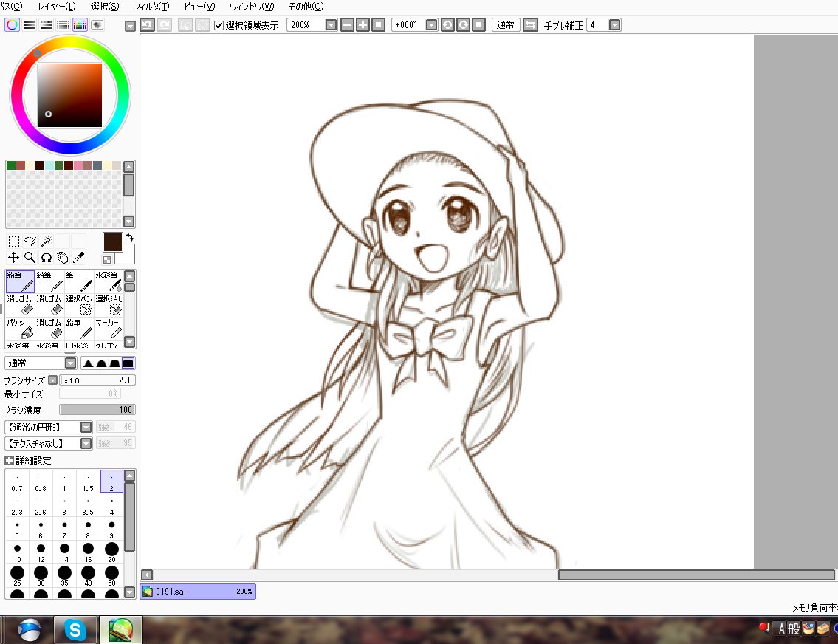Open the 通常 blend mode dropdown
Image resolution: width=838 pixels, height=644 pixels.
(x=71, y=363)
